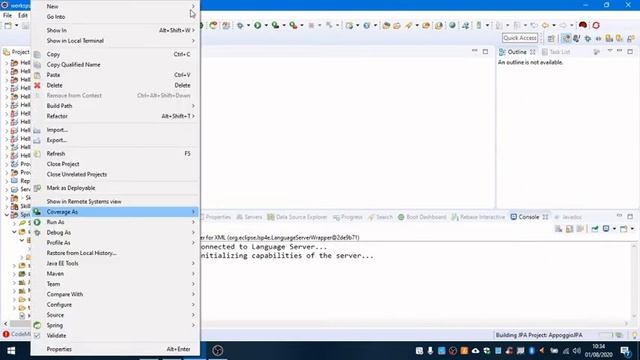
Task: Open the Java EE Tools submenu
Action: point(115,263)
